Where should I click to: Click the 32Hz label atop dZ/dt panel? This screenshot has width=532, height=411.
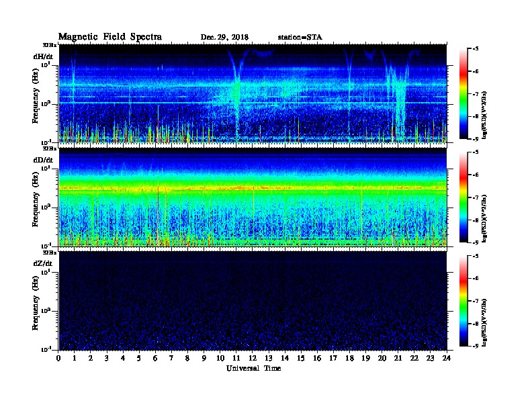[x=50, y=253]
